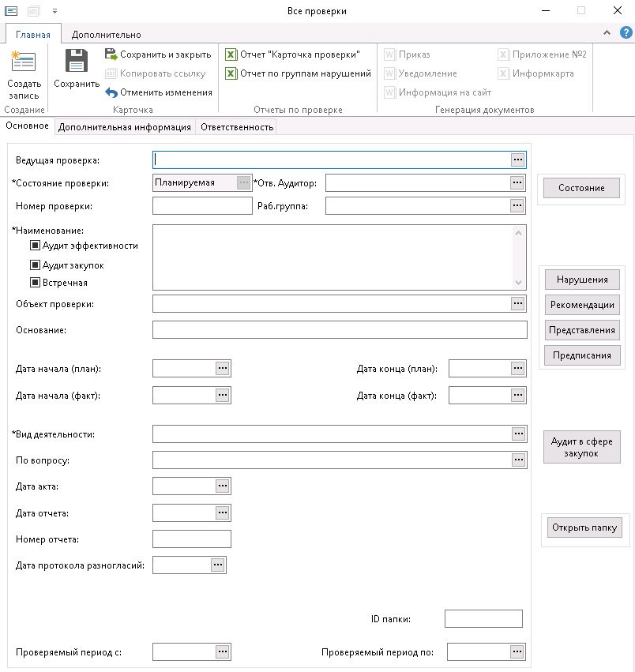Focus the Основание input field
This screenshot has width=635, height=672.
tap(340, 329)
